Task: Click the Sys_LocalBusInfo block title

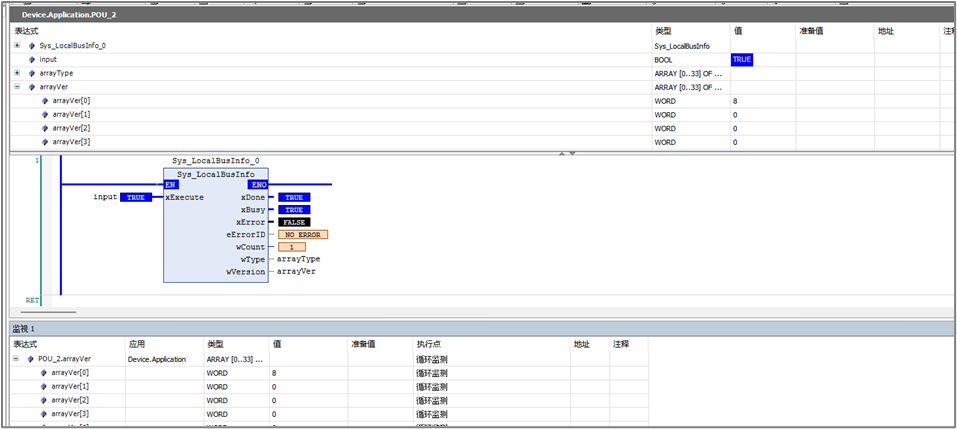Action: pyautogui.click(x=216, y=174)
